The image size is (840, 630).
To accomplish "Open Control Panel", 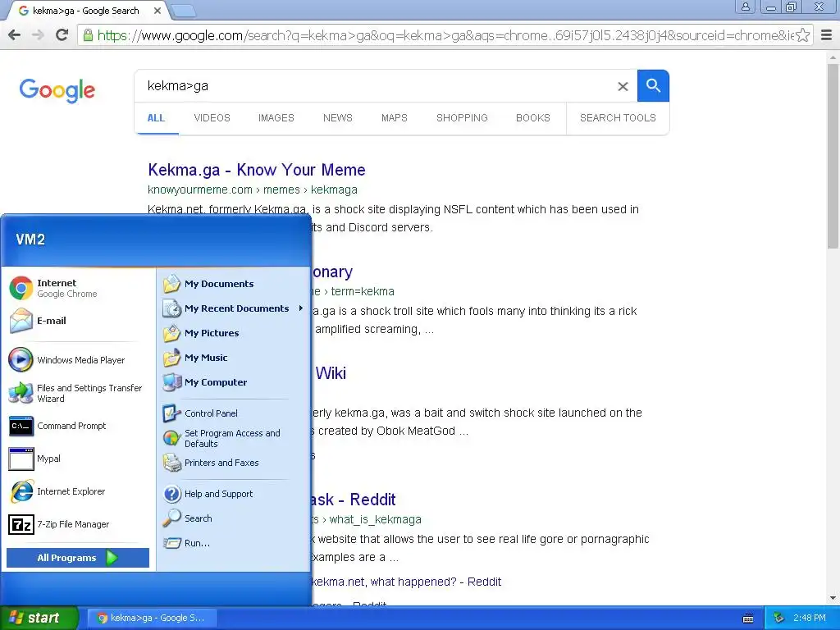I will (x=233, y=413).
